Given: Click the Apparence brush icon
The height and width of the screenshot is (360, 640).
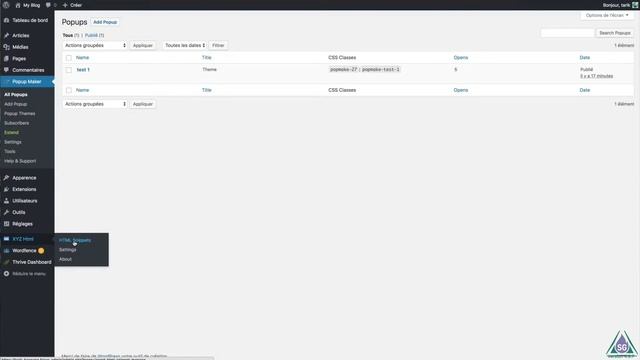Looking at the screenshot, I should click(x=7, y=178).
